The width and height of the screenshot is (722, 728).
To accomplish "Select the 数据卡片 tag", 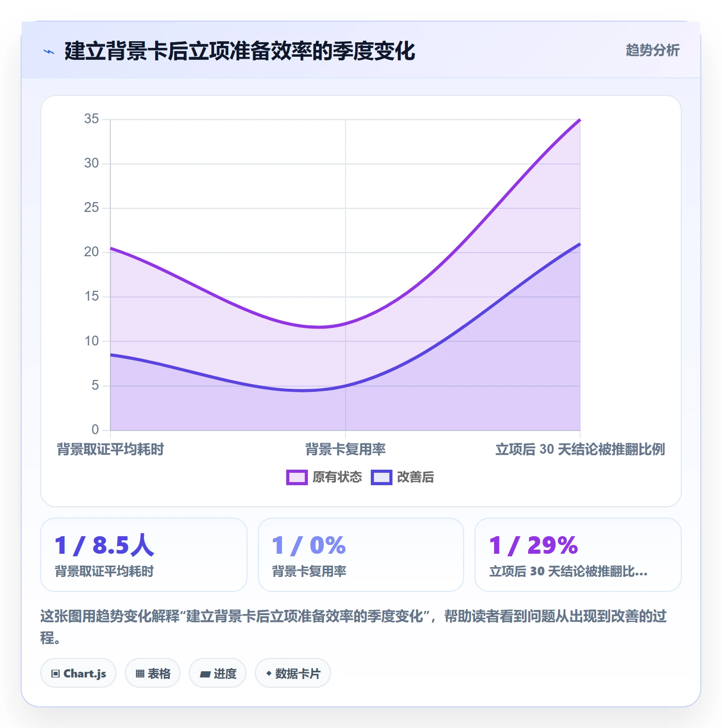I will 293,673.
